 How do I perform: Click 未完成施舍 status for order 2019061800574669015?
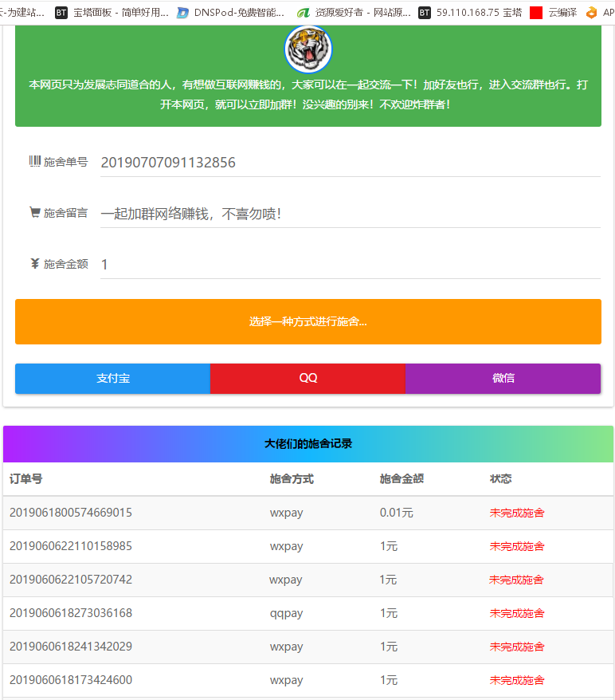(x=517, y=513)
